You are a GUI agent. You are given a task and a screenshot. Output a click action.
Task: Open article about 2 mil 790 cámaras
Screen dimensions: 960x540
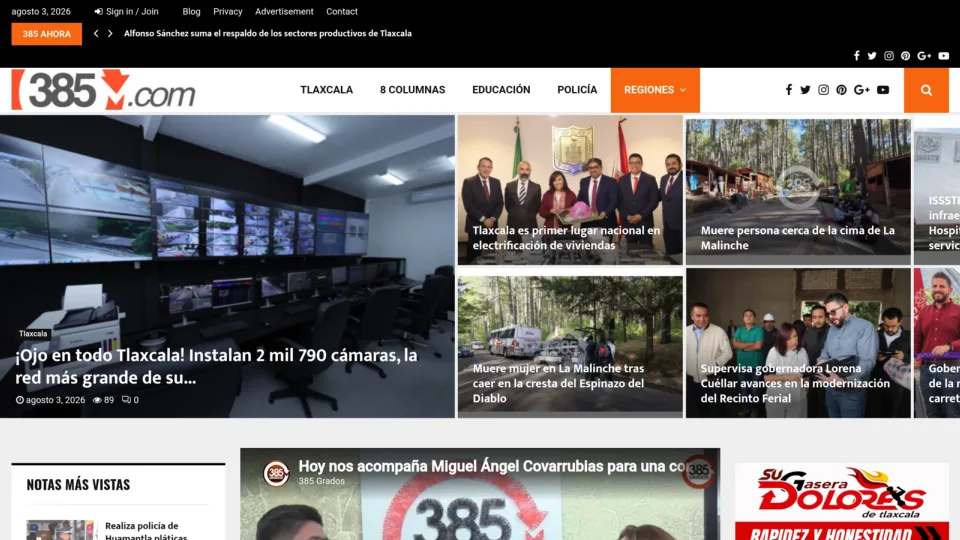tap(216, 366)
